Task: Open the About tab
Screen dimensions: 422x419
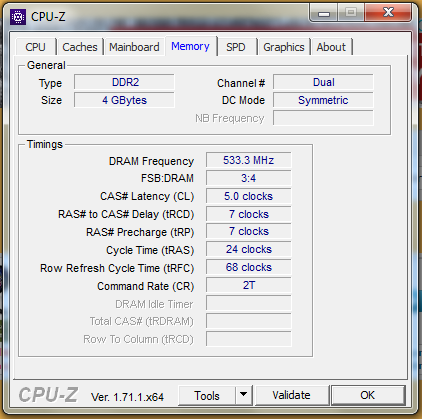Action: tap(331, 47)
